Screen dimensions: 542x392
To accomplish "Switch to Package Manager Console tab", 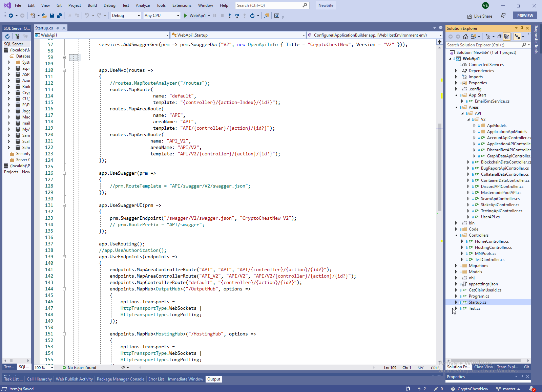I will (x=120, y=379).
